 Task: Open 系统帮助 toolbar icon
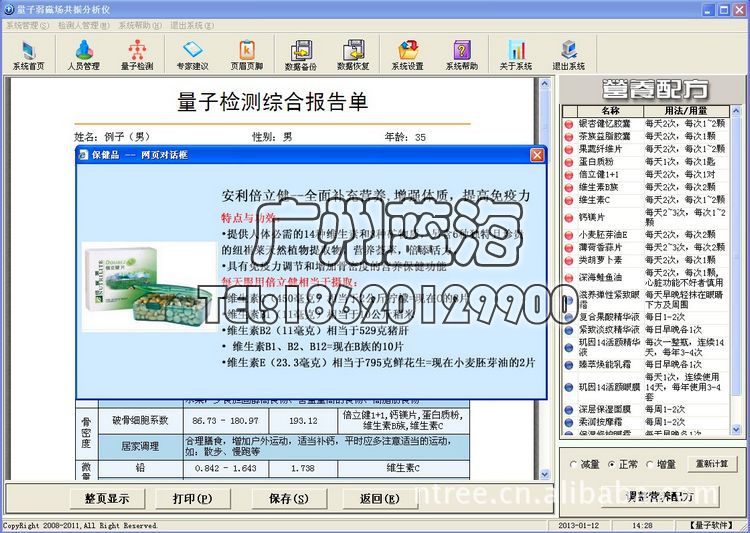coord(462,56)
